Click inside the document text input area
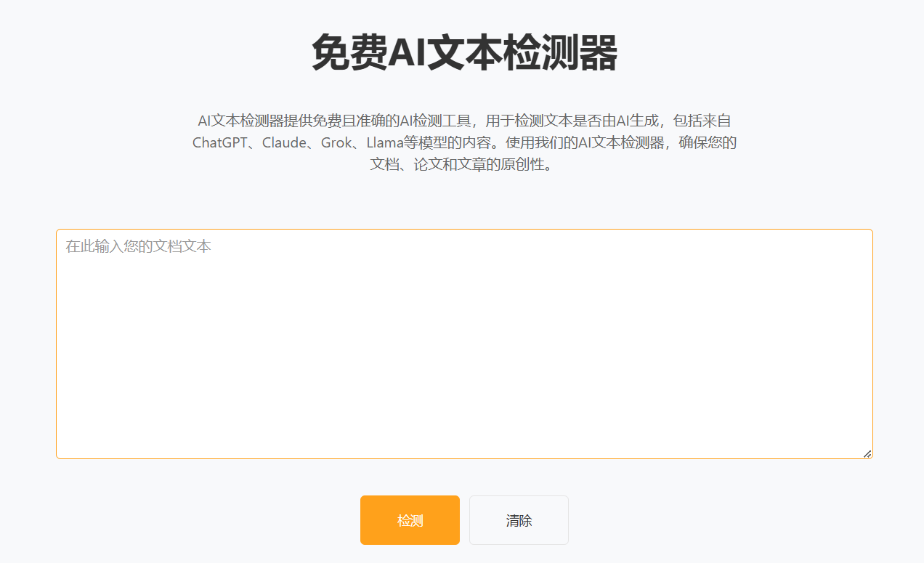The image size is (924, 563). (x=464, y=341)
